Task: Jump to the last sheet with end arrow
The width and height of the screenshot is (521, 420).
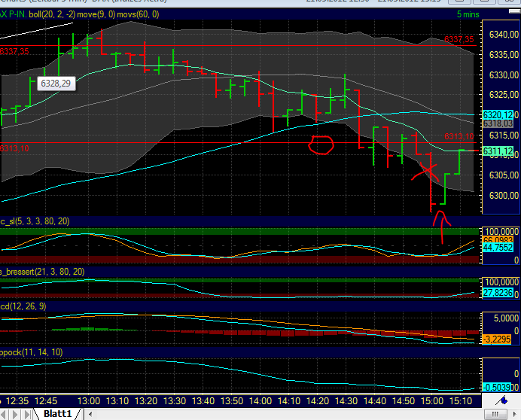Action: coord(28,414)
